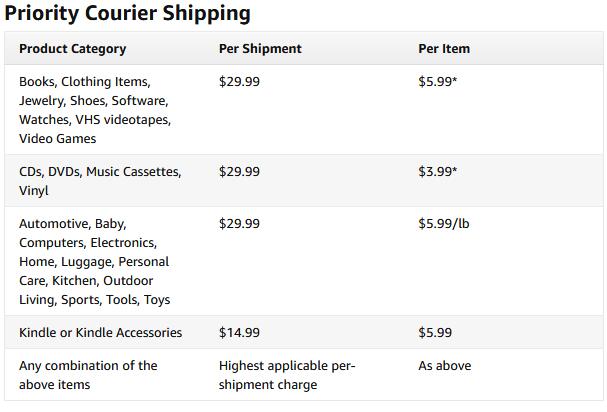Select the 'Kindle or Kindle Accessories' row label
Image resolution: width=607 pixels, height=412 pixels.
(100, 333)
